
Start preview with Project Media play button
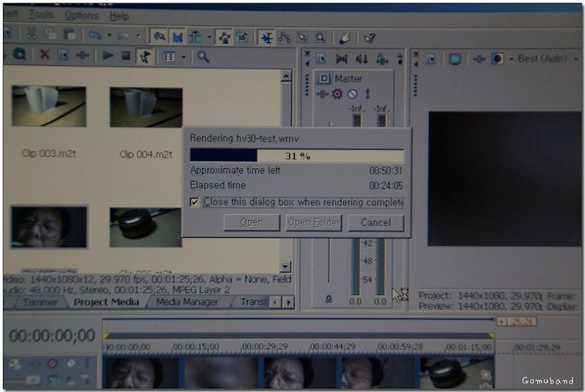(x=108, y=56)
